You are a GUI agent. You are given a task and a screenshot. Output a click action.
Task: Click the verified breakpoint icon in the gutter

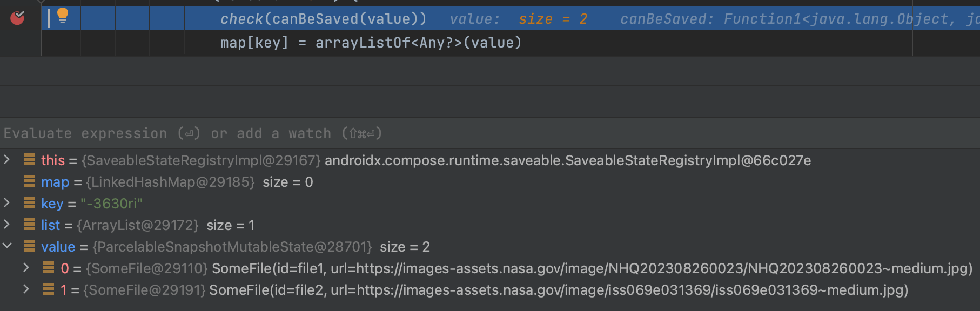(x=18, y=16)
